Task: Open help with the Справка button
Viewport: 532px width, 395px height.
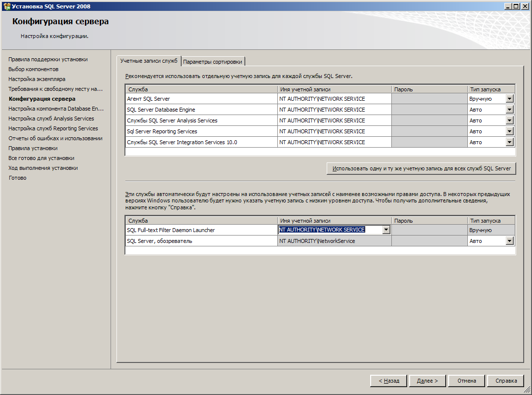Action: pos(506,381)
